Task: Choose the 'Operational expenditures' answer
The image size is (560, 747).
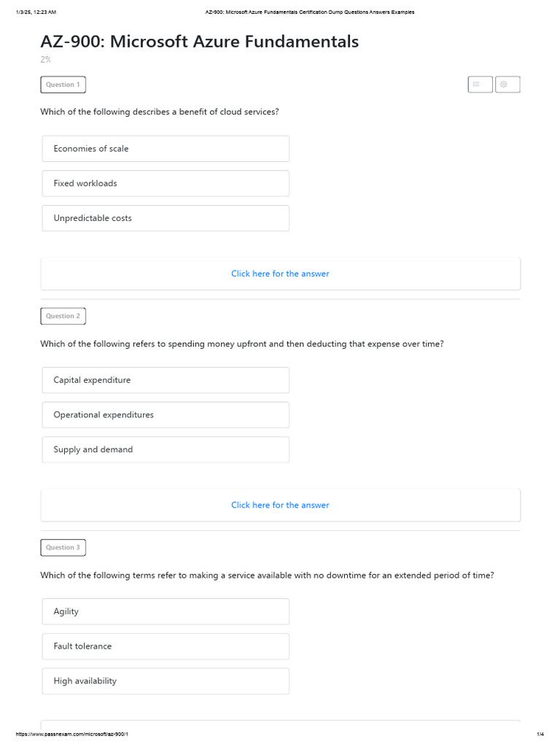Action: [x=166, y=415]
